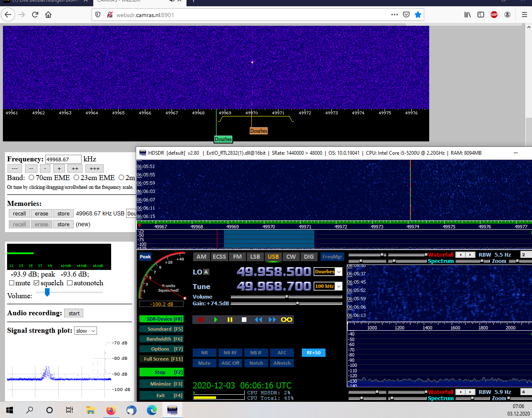The height and width of the screenshot is (418, 532).
Task: Pause playback with the yellow pause icon
Action: tap(230, 319)
